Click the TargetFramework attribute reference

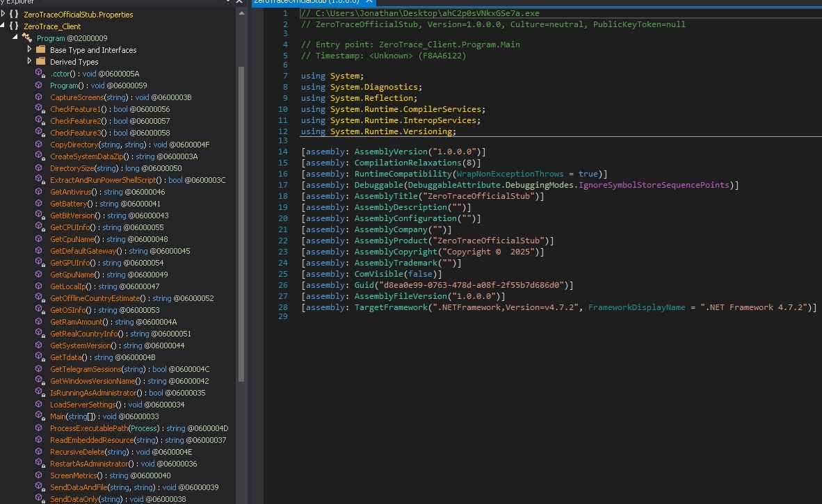pyautogui.click(x=391, y=307)
